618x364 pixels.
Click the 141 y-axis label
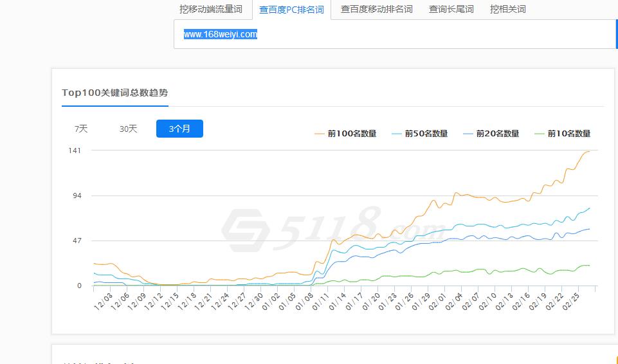point(75,150)
